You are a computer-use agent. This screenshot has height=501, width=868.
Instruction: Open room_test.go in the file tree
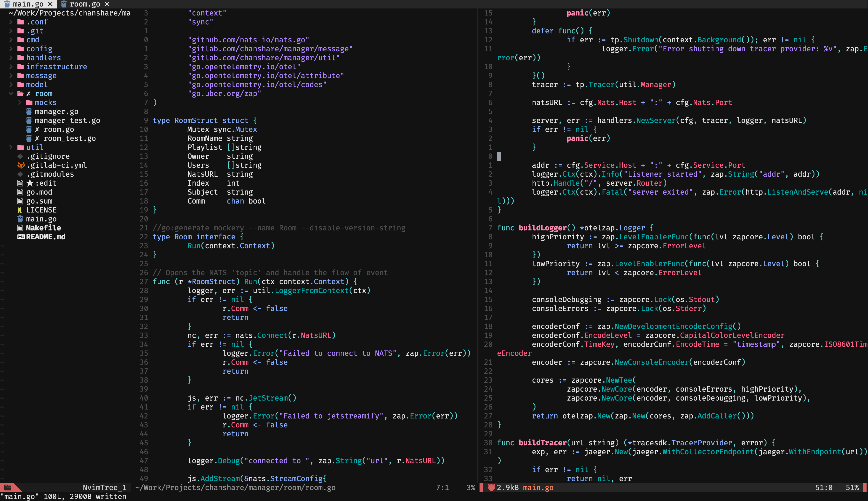(x=70, y=138)
